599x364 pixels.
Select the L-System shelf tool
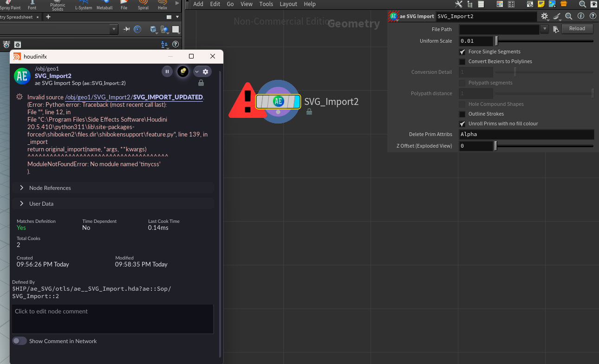[83, 5]
